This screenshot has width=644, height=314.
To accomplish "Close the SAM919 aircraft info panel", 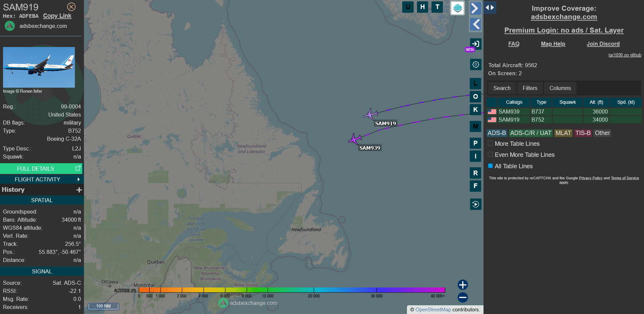I will (71, 7).
